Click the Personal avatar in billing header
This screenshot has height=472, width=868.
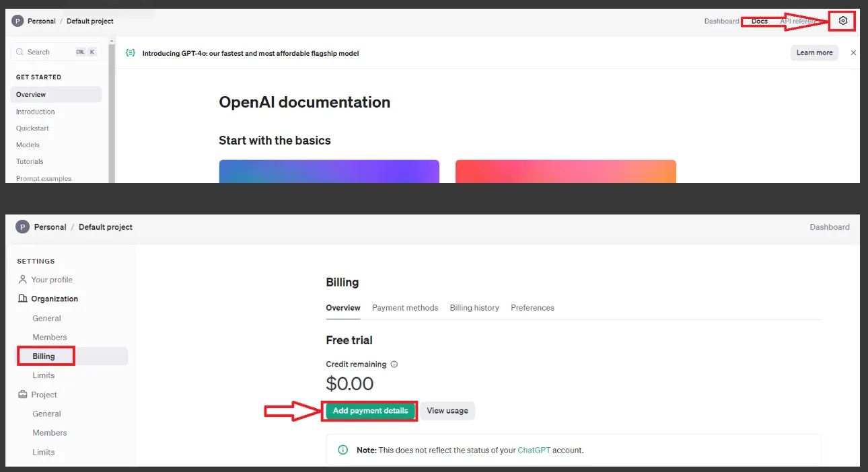[22, 227]
